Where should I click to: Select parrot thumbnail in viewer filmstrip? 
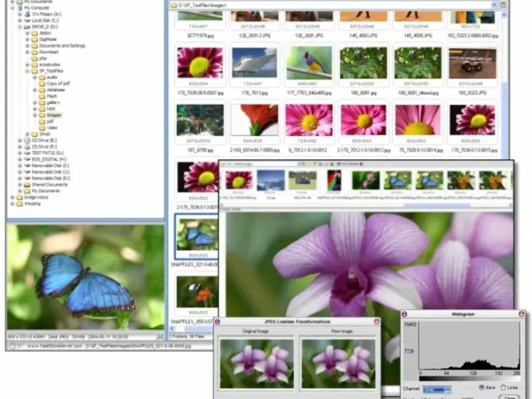[334, 180]
